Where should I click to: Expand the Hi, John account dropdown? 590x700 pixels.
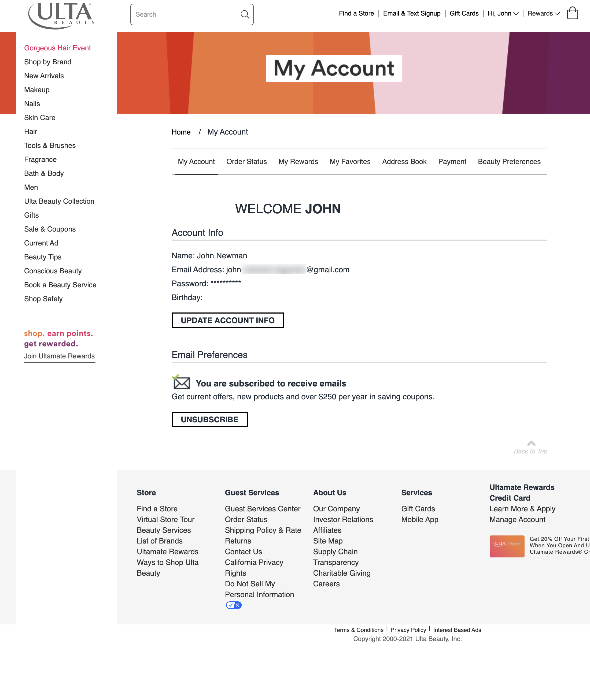pos(502,13)
